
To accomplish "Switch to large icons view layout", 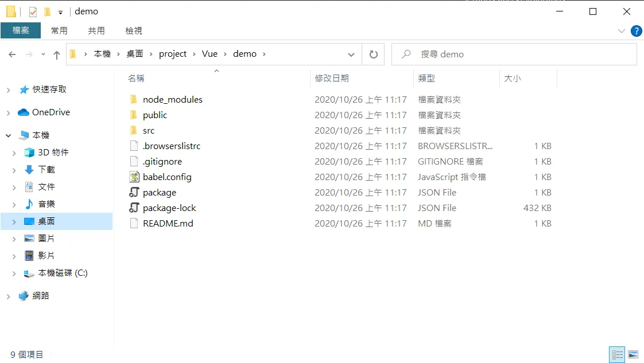I will point(633,354).
